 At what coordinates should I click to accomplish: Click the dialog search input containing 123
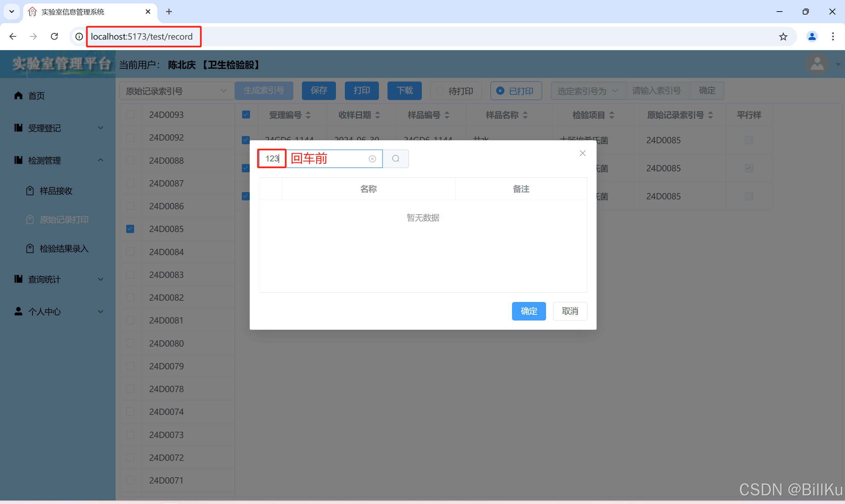pyautogui.click(x=320, y=159)
